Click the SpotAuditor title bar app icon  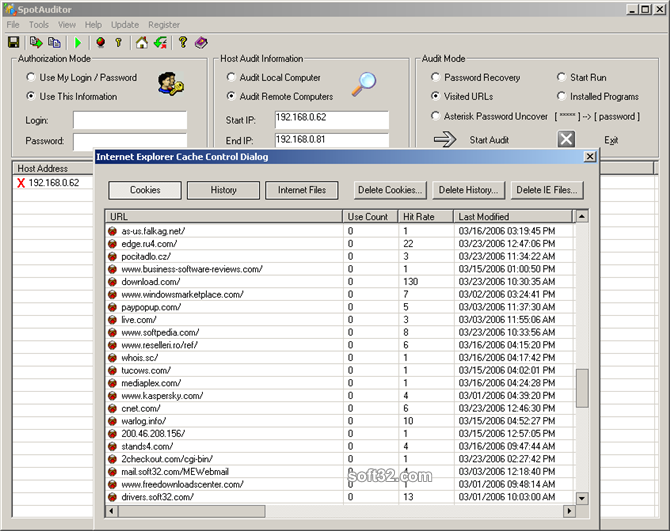pos(10,9)
